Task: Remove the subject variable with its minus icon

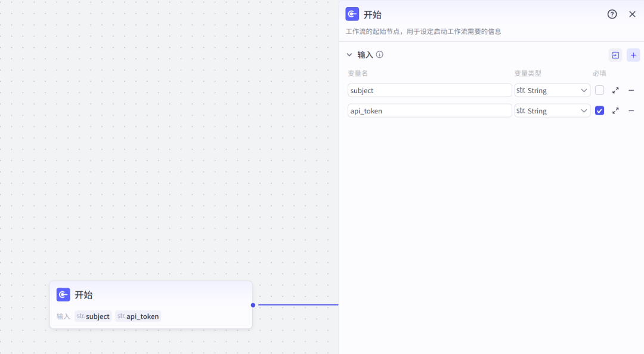Action: pyautogui.click(x=631, y=90)
